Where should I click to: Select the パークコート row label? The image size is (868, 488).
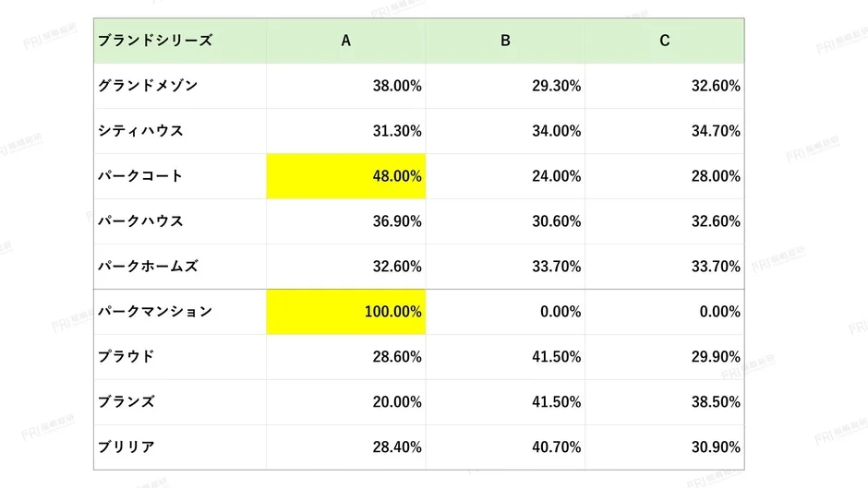coord(140,176)
